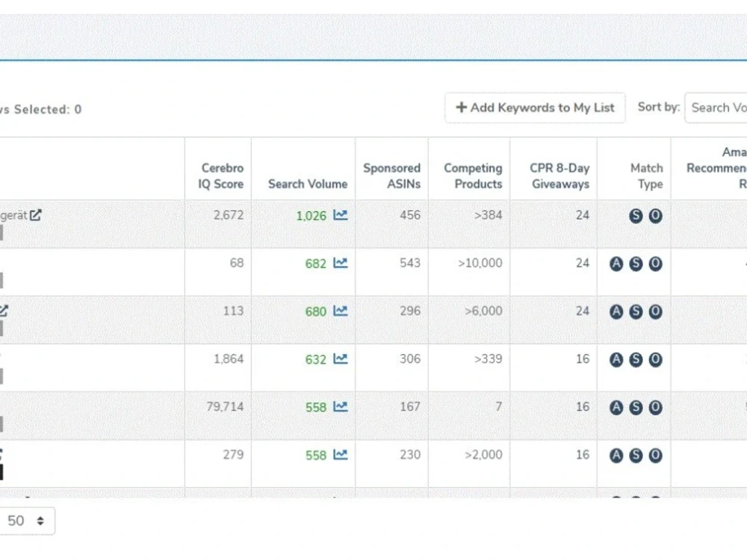This screenshot has height=560, width=747.
Task: Open external link icon next to 'gerät' keyword
Action: (36, 215)
